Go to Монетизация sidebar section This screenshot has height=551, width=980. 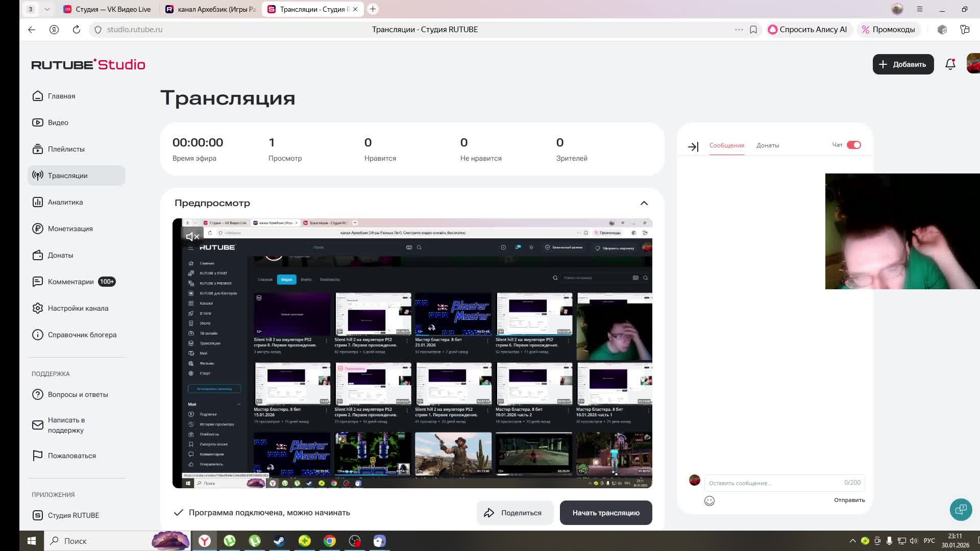(70, 229)
